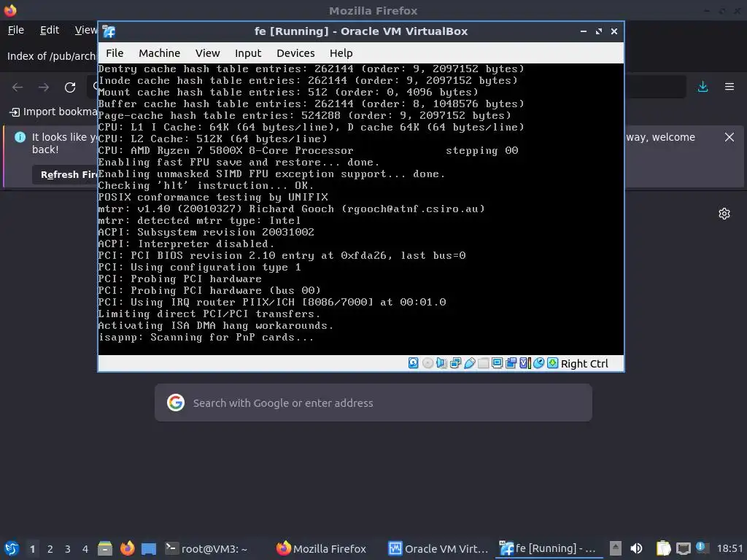
Task: Click the 'POSIX conformance testing by UNIFIX' line
Action: click(x=213, y=197)
